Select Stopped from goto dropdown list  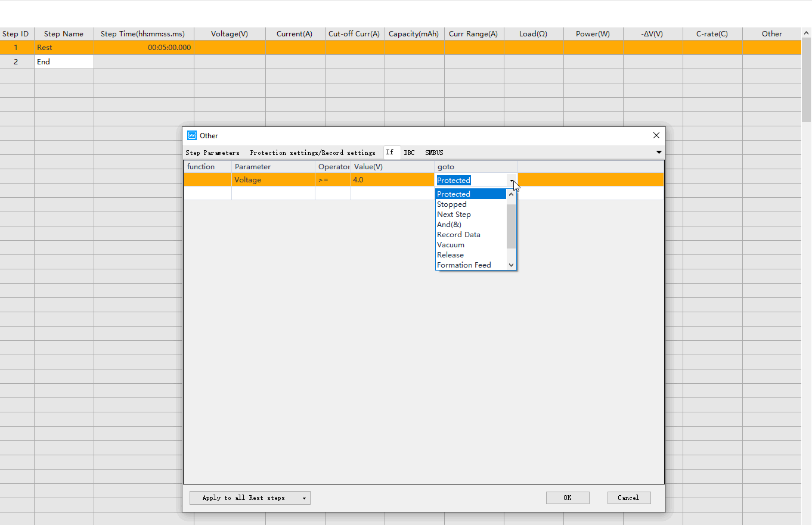point(452,204)
